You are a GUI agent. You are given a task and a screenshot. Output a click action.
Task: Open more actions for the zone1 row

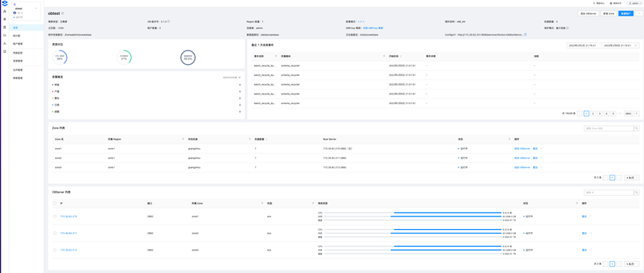click(x=542, y=148)
